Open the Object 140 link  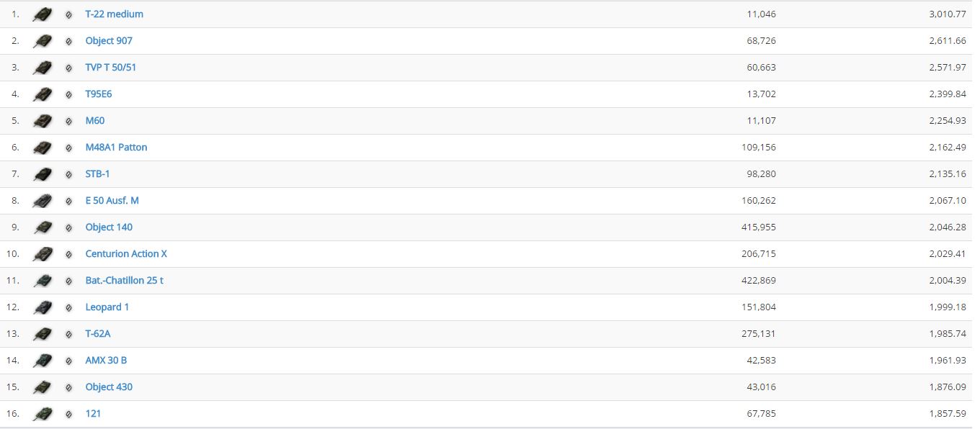click(x=109, y=227)
